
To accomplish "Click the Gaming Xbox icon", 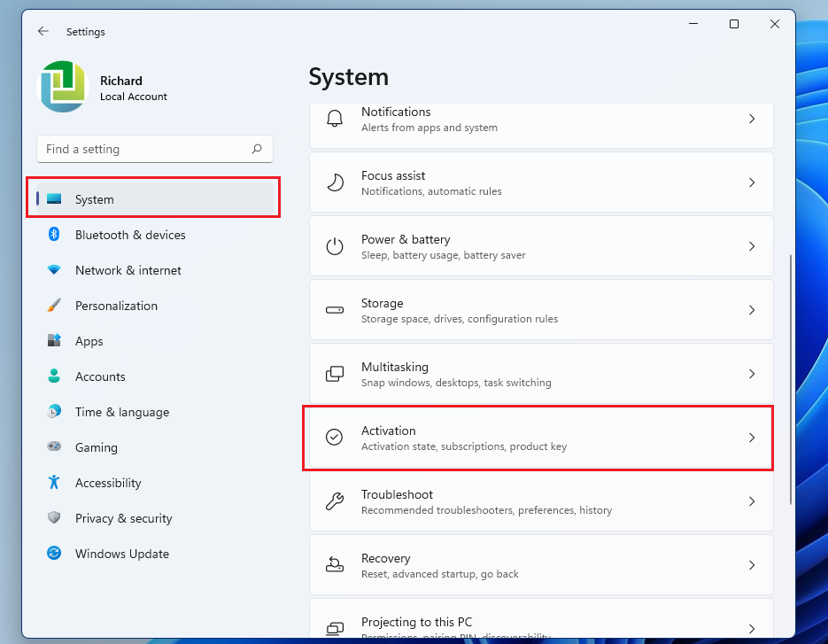I will 53,447.
